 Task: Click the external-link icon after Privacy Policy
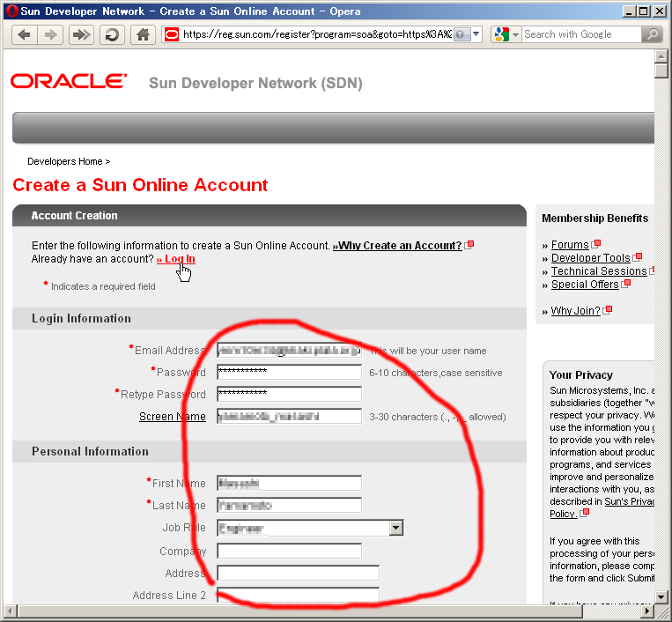(585, 513)
